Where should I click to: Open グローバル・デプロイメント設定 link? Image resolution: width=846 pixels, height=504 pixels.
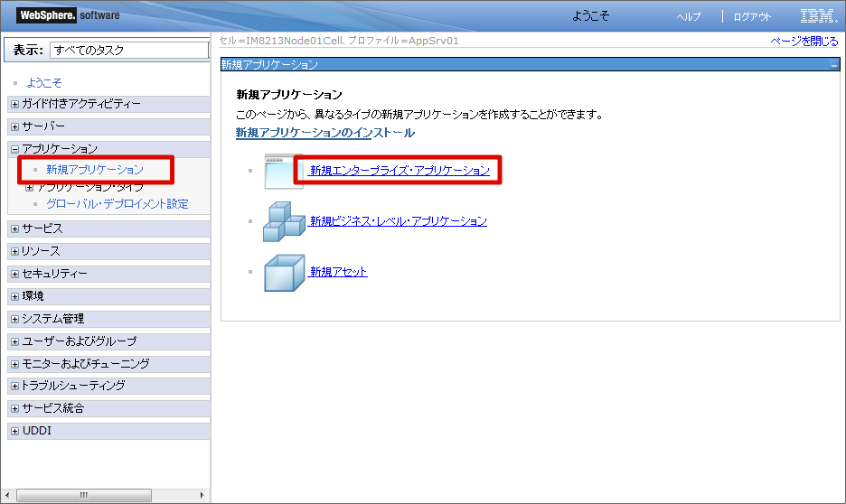(117, 204)
